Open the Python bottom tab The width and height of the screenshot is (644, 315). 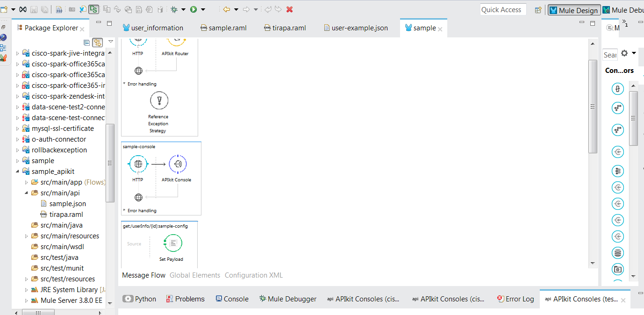tap(140, 299)
